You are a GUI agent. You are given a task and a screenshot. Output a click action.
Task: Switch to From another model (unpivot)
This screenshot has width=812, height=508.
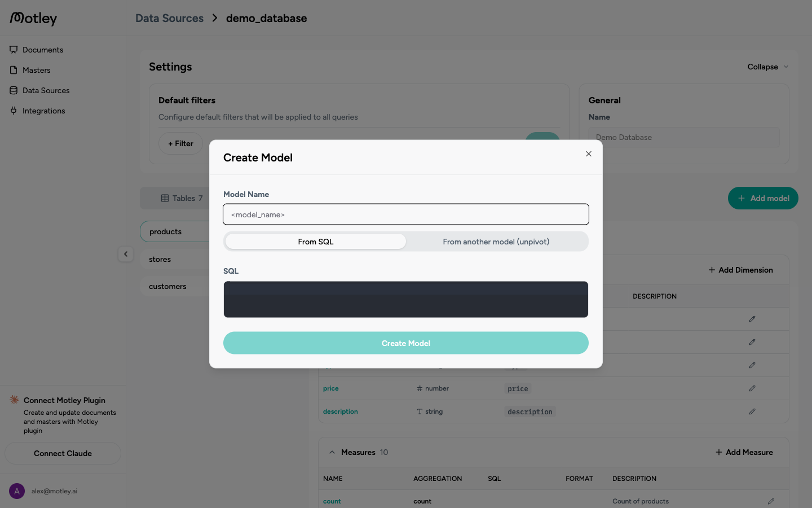pyautogui.click(x=496, y=242)
